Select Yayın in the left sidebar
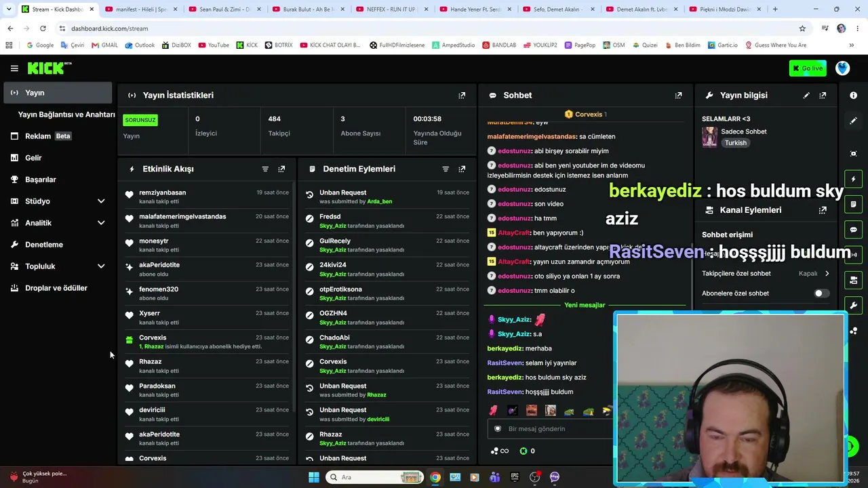Screen dimensions: 868x488 click(58, 93)
